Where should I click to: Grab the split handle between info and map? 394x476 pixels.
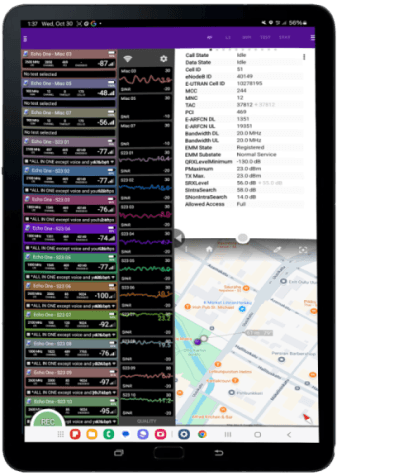[243, 238]
